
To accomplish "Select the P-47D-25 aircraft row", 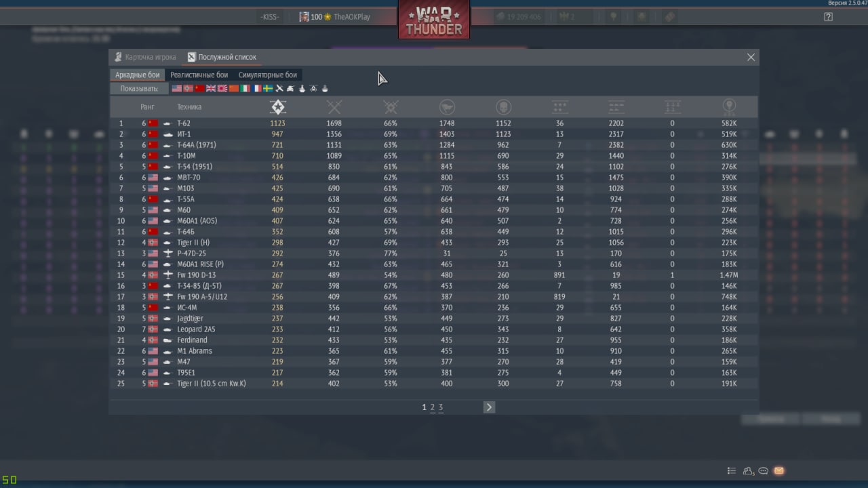I will pyautogui.click(x=434, y=253).
